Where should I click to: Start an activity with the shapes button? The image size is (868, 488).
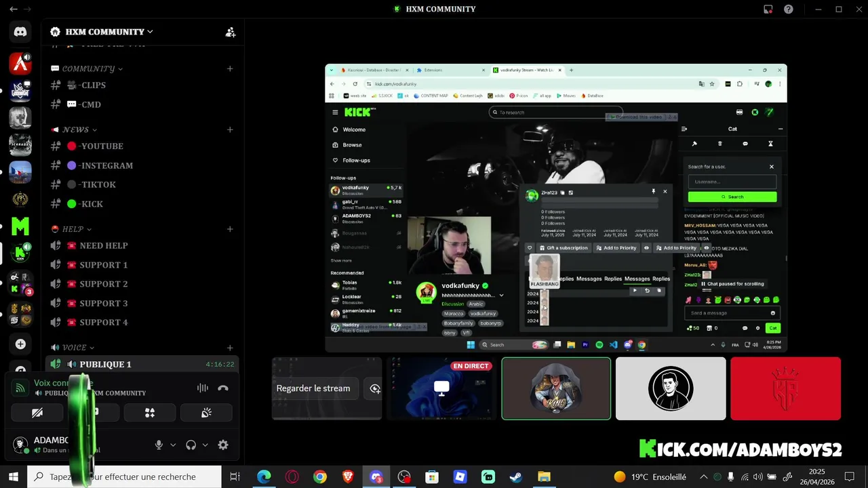(150, 413)
